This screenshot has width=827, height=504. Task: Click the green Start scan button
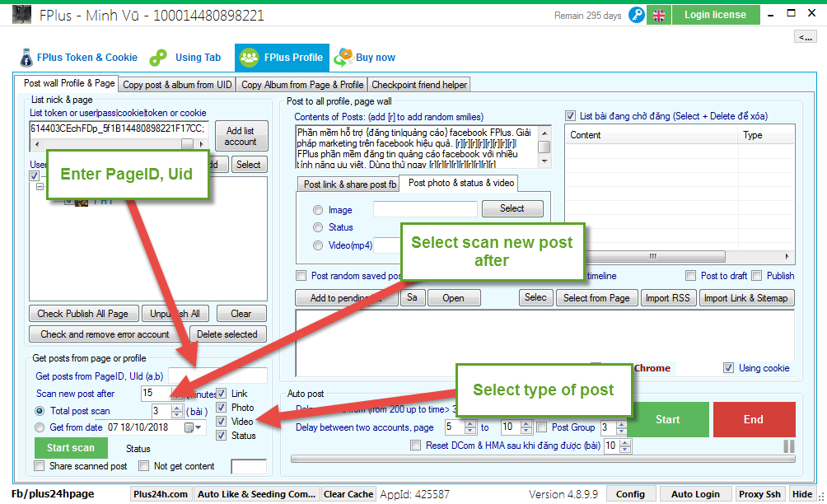pos(71,448)
